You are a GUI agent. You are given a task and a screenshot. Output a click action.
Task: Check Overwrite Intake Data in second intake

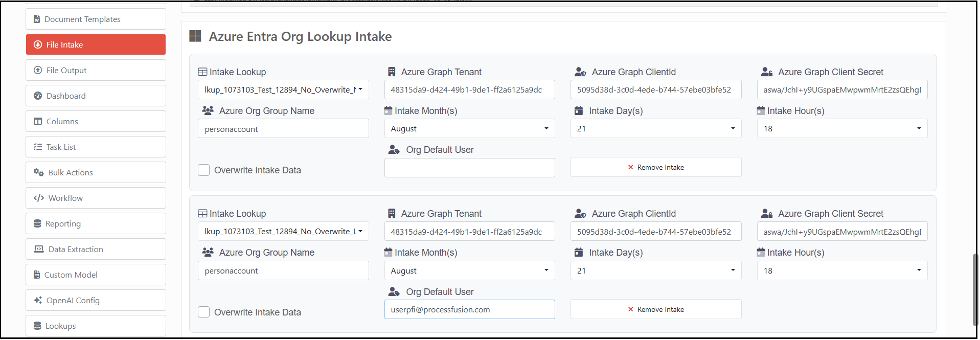click(203, 312)
